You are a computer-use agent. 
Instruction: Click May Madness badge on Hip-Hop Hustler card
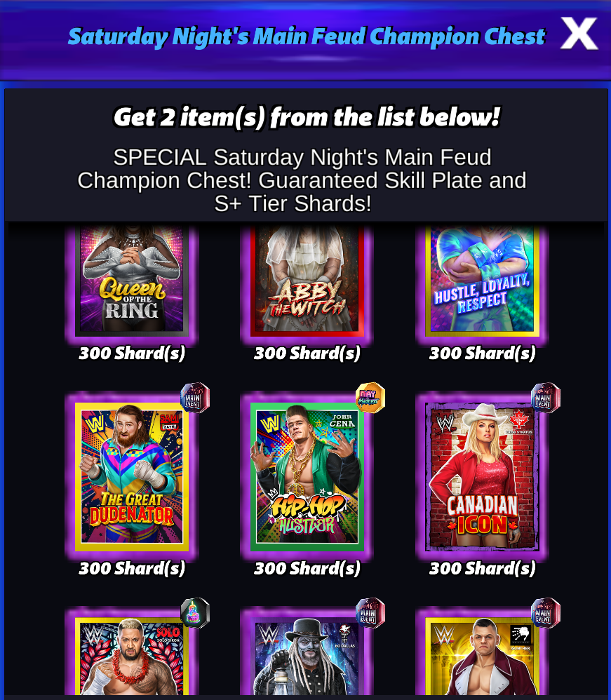(x=370, y=397)
